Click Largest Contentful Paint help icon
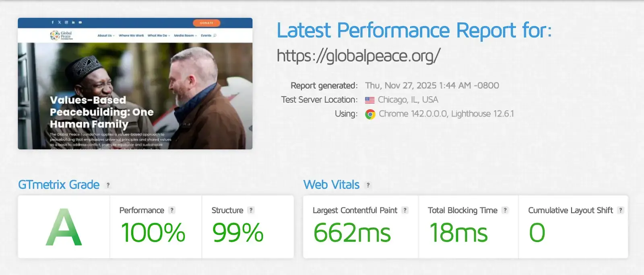Image resolution: width=644 pixels, height=275 pixels. tap(405, 210)
